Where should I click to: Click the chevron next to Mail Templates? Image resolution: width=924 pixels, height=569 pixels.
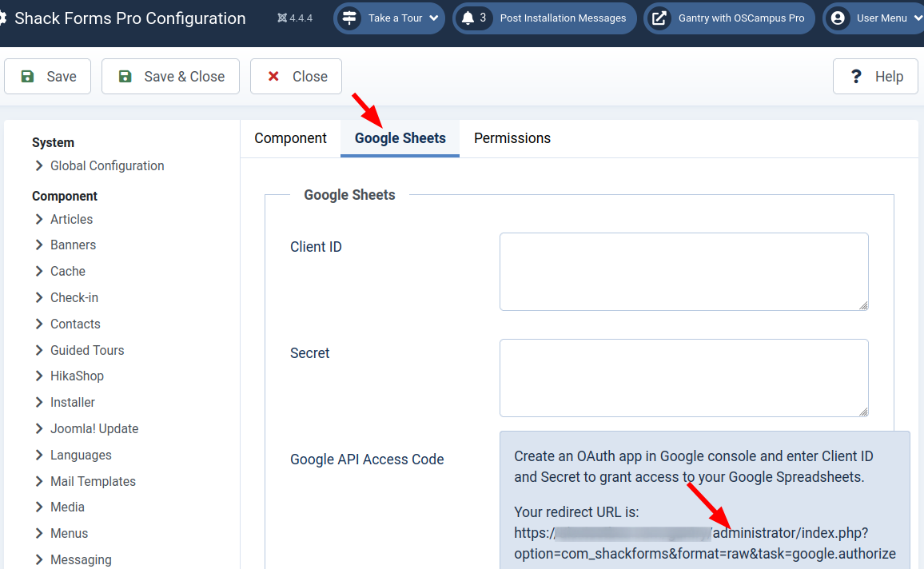pyautogui.click(x=39, y=481)
